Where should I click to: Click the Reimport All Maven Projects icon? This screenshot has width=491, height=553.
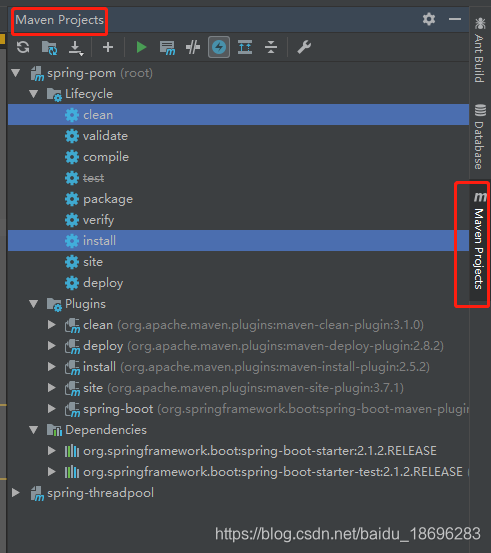tap(23, 47)
